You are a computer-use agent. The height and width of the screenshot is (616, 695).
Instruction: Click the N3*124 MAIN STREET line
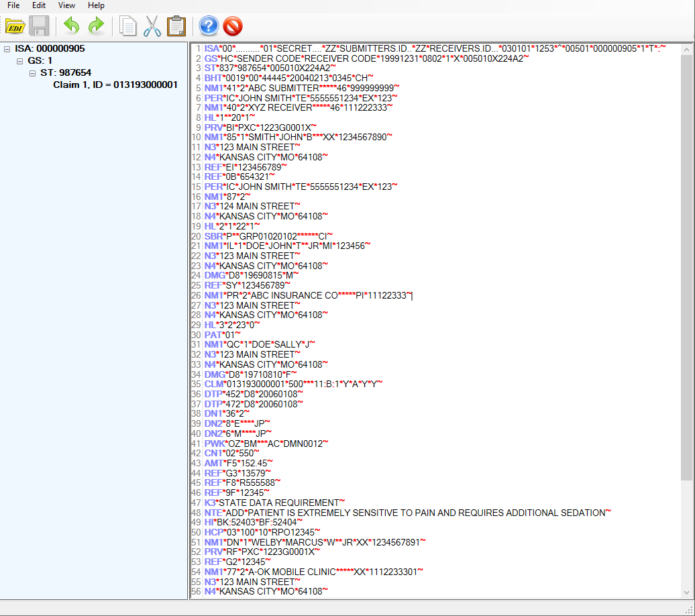click(x=252, y=207)
